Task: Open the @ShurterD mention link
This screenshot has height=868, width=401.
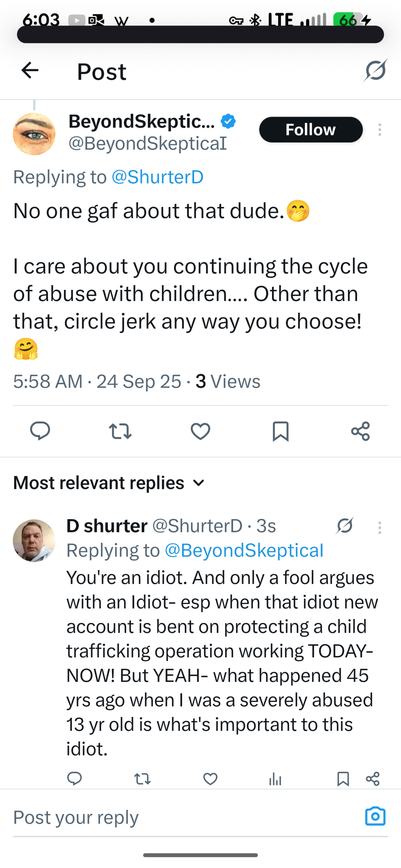Action: (x=157, y=177)
